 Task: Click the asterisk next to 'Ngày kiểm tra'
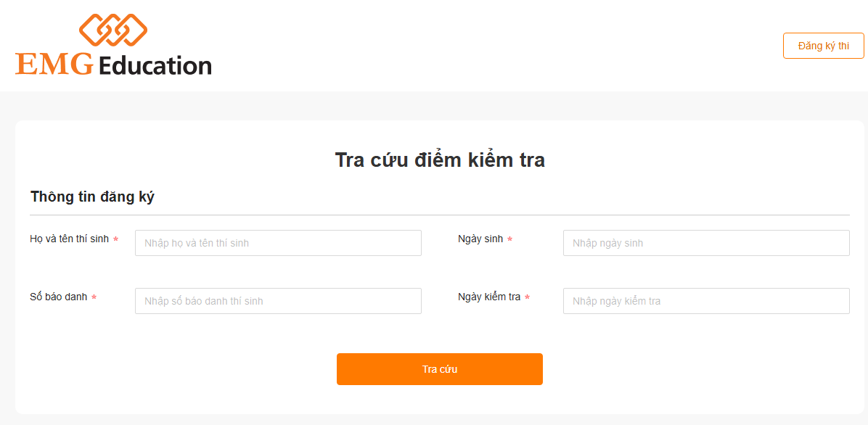pyautogui.click(x=528, y=296)
